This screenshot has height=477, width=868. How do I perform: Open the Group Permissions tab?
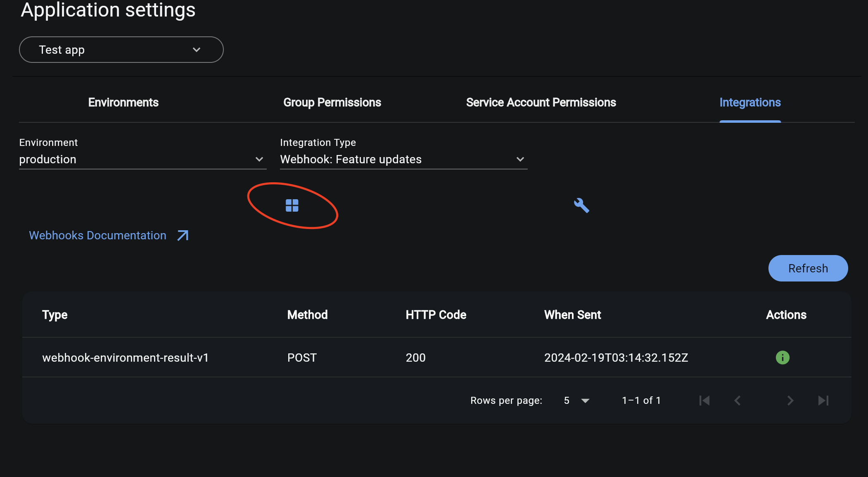tap(332, 103)
